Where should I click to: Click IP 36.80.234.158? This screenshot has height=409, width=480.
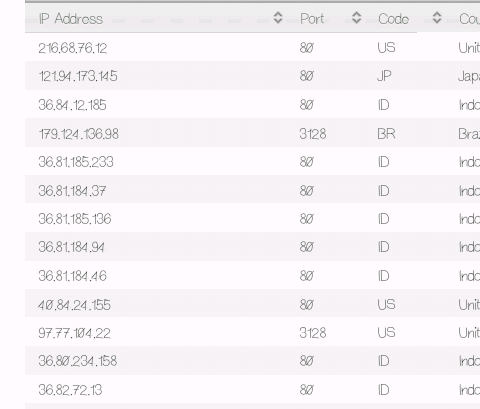pyautogui.click(x=78, y=361)
